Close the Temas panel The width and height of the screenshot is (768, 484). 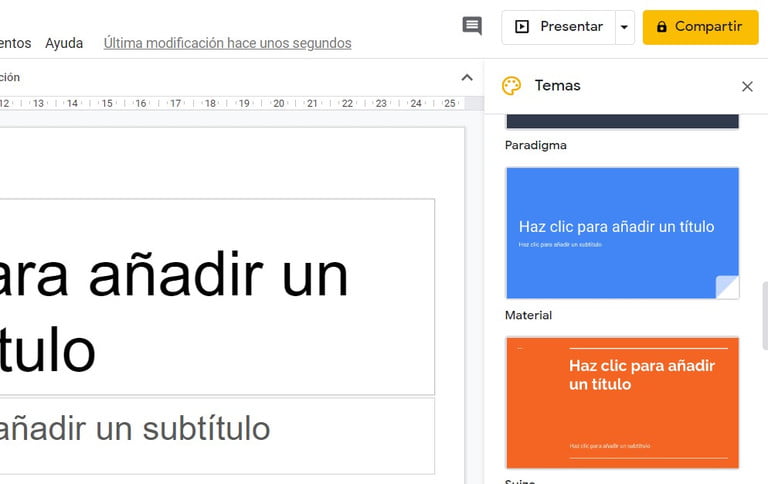(747, 86)
